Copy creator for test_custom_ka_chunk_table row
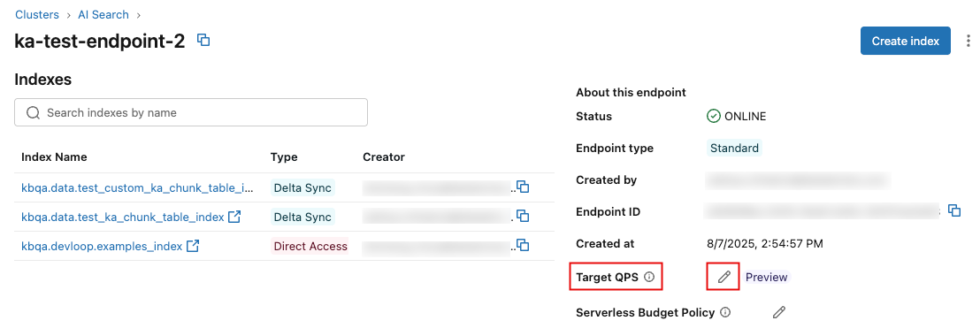 [x=523, y=187]
